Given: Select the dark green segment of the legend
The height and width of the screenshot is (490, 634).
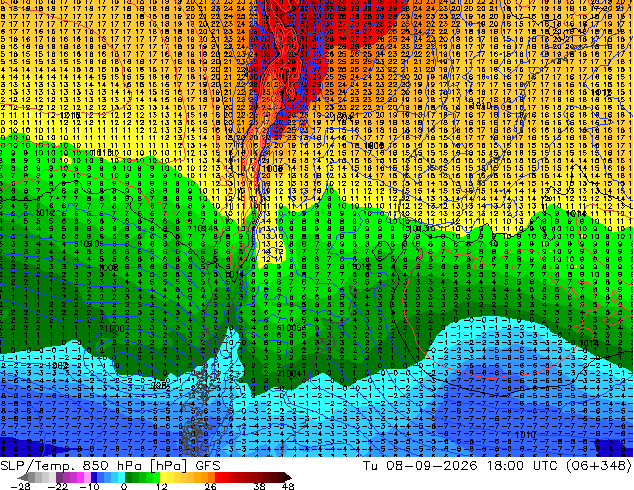Looking at the screenshot, I should pyautogui.click(x=129, y=477).
